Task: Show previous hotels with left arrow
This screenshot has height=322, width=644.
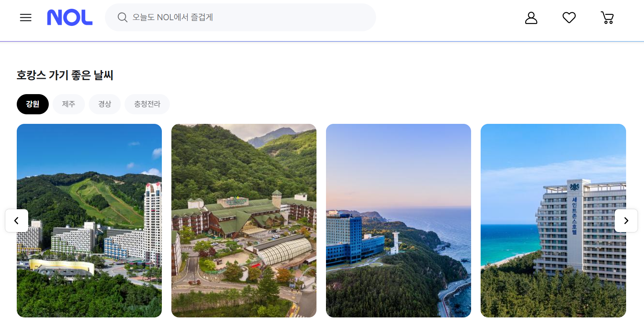Action: [x=16, y=221]
